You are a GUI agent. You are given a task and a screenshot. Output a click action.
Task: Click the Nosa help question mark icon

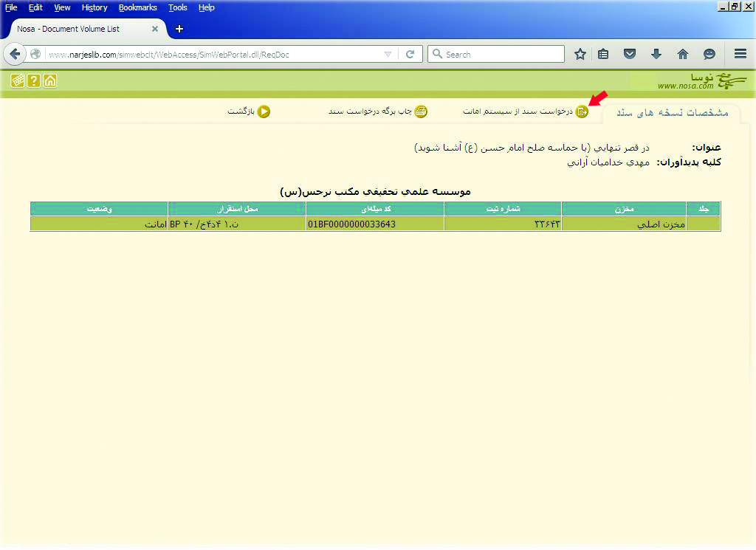point(34,80)
